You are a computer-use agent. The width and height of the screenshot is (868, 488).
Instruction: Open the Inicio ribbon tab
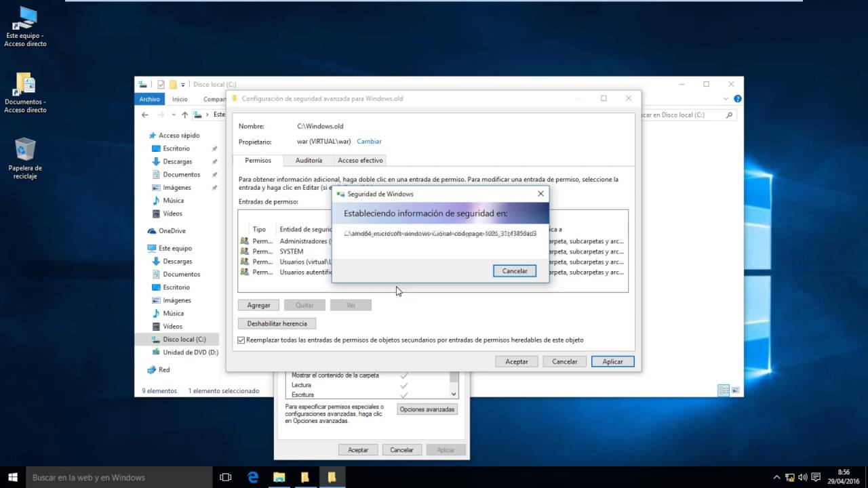[180, 99]
